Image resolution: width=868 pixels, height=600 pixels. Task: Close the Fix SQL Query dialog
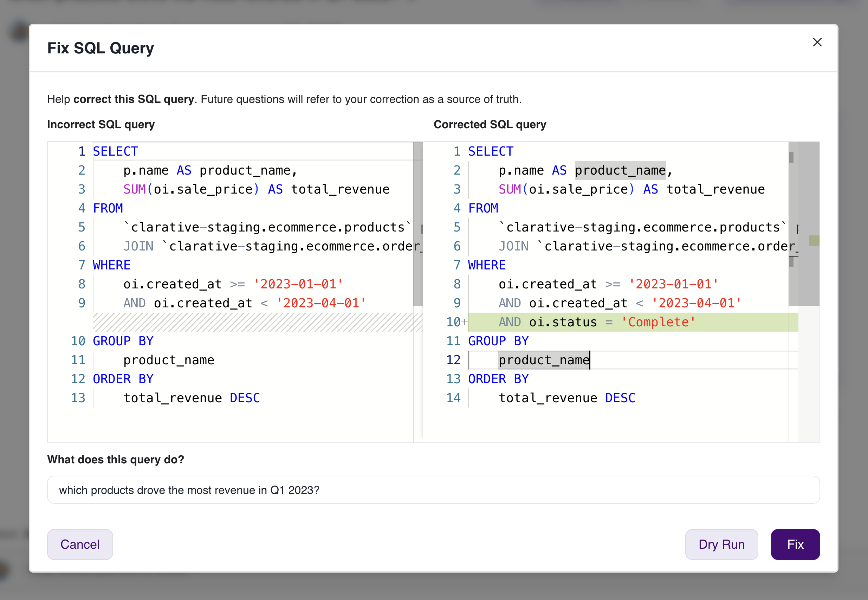tap(817, 42)
